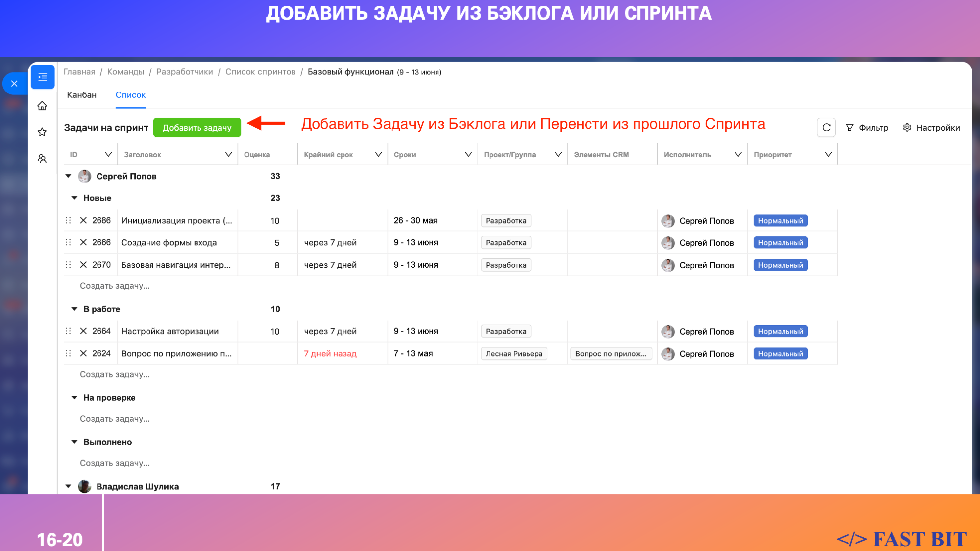Click the refresh icon button
Viewport: 980px width, 551px height.
[x=826, y=127]
